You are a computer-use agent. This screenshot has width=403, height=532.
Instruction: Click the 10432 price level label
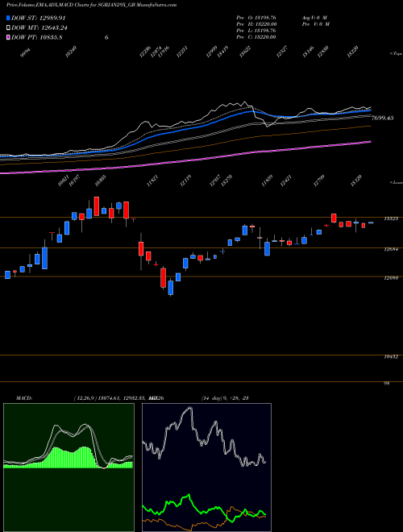pyautogui.click(x=391, y=356)
